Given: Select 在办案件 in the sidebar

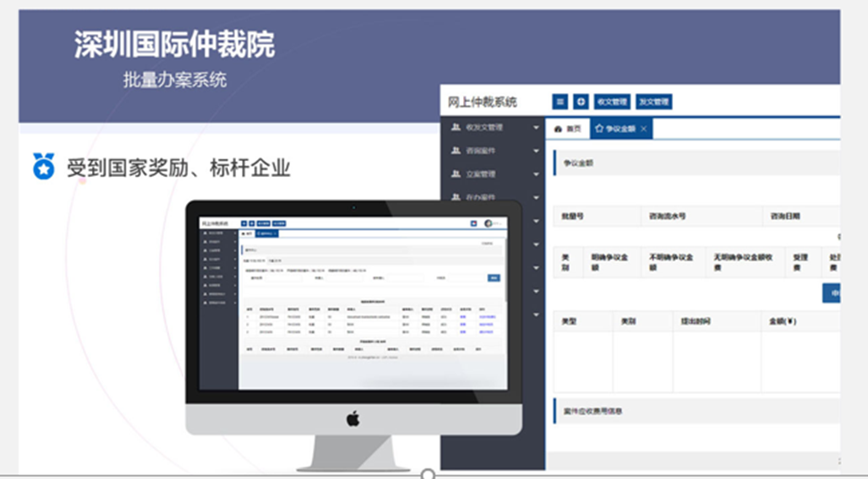Looking at the screenshot, I should [480, 197].
